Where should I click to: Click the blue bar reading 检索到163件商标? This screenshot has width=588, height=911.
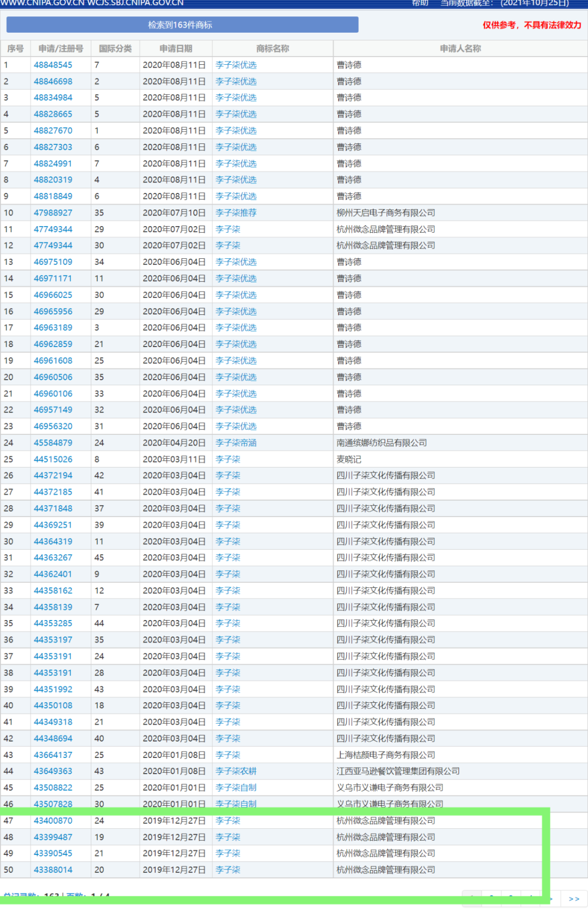coord(182,25)
